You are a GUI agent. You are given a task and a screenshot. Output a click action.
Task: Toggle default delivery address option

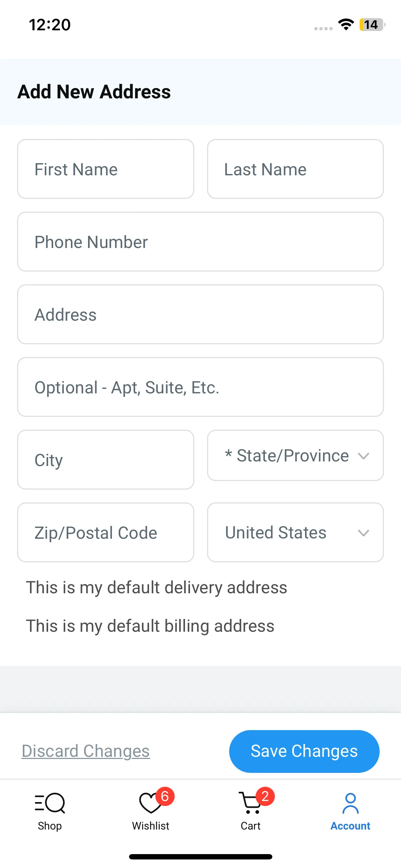[x=156, y=587]
